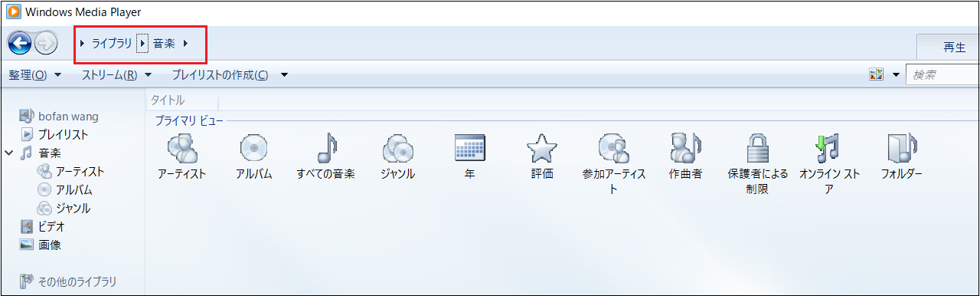Screen dimensions: 980x296
Task: Click the タイトル column header
Action: (x=181, y=100)
